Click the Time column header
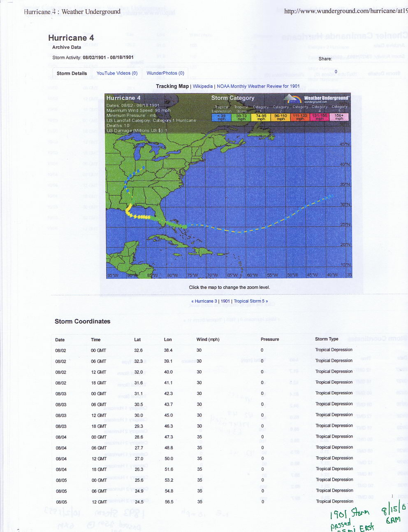This screenshot has height=532, width=408. [96, 340]
